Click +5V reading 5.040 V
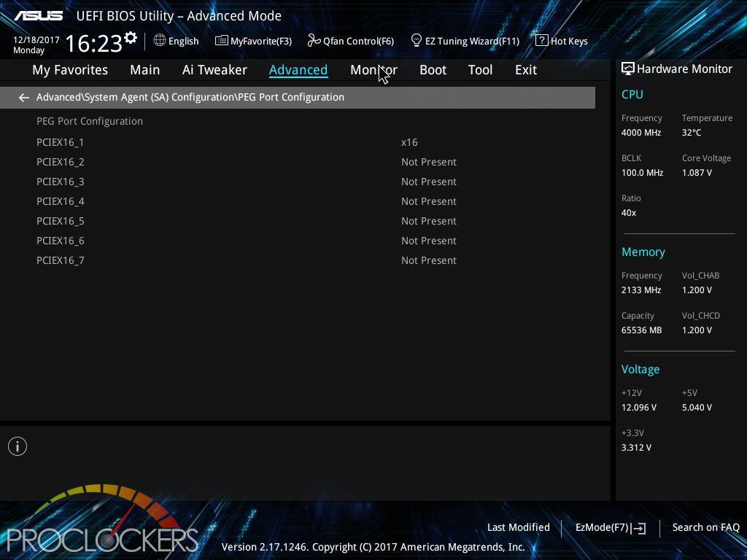747x560 pixels. click(697, 408)
